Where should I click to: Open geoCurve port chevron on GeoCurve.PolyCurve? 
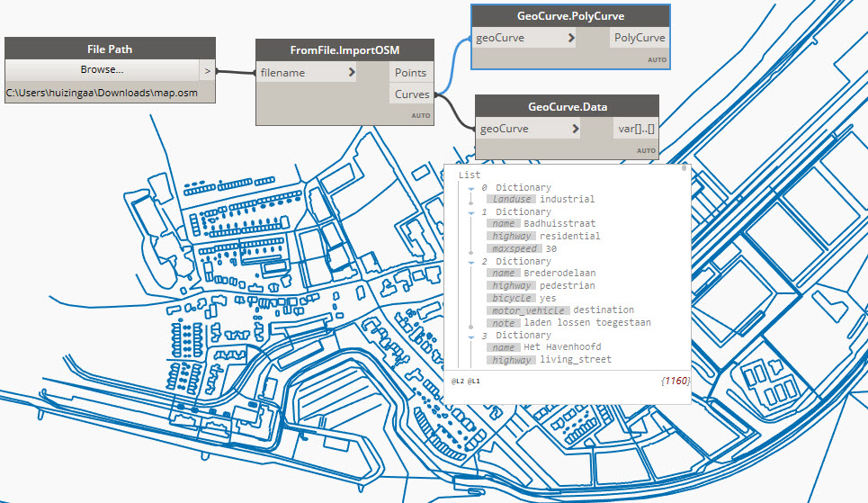click(571, 38)
